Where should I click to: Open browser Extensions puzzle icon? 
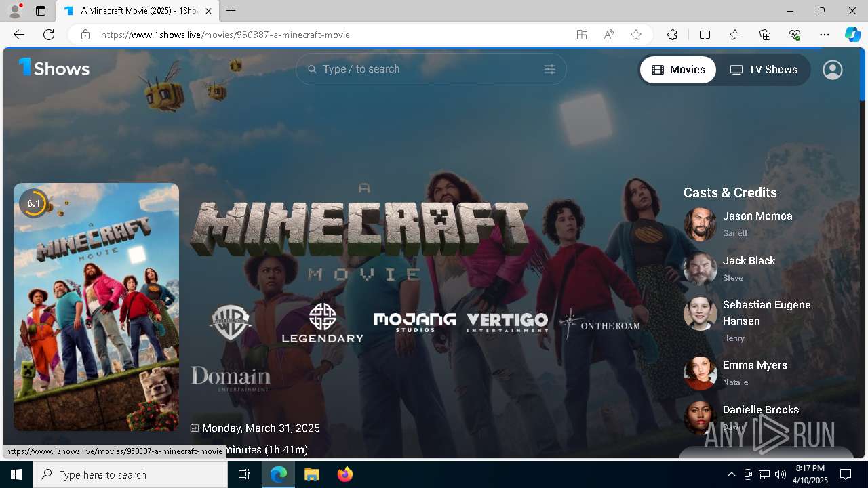pyautogui.click(x=672, y=35)
